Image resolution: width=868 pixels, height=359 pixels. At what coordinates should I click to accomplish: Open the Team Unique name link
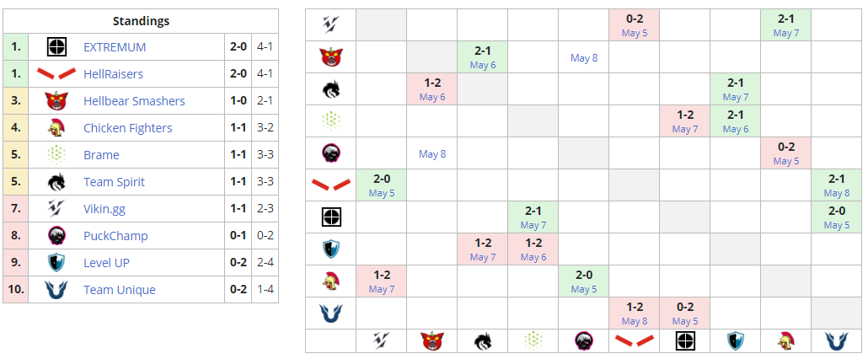tap(120, 290)
